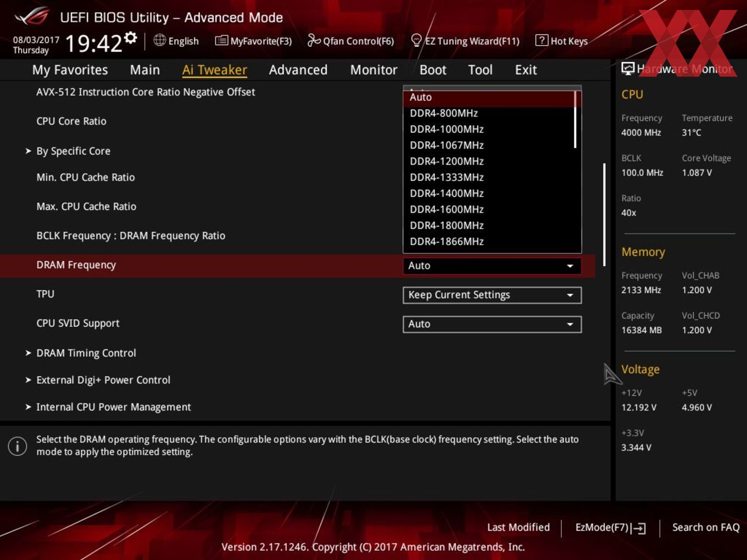Image resolution: width=747 pixels, height=560 pixels.
Task: Open the Advanced tab
Action: click(298, 70)
